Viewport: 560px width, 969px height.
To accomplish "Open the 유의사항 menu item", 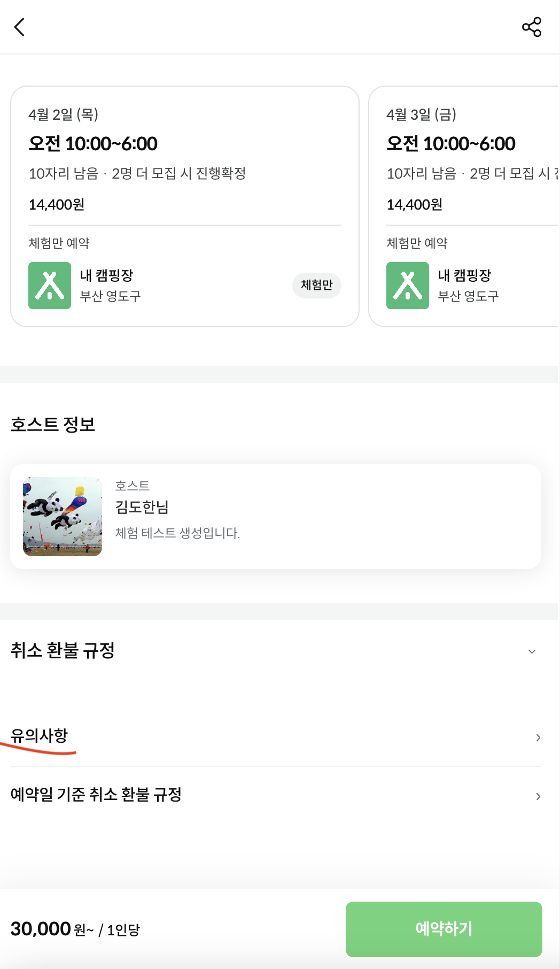I will click(x=40, y=736).
